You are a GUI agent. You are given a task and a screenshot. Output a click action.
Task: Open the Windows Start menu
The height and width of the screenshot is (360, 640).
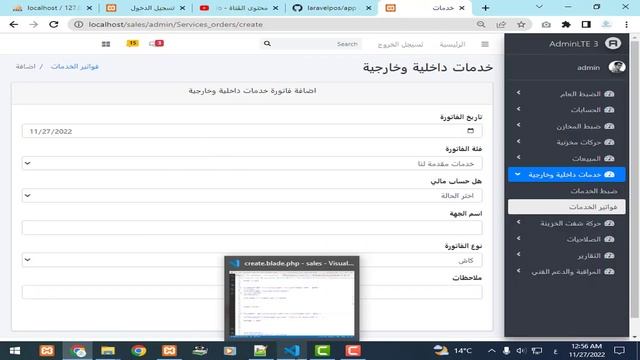pos(15,351)
